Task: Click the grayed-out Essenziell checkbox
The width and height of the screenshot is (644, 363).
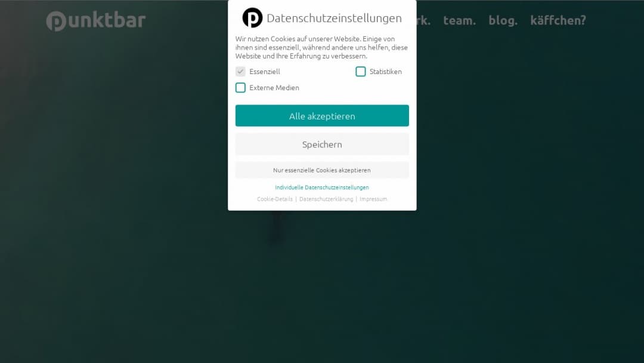Action: (240, 71)
